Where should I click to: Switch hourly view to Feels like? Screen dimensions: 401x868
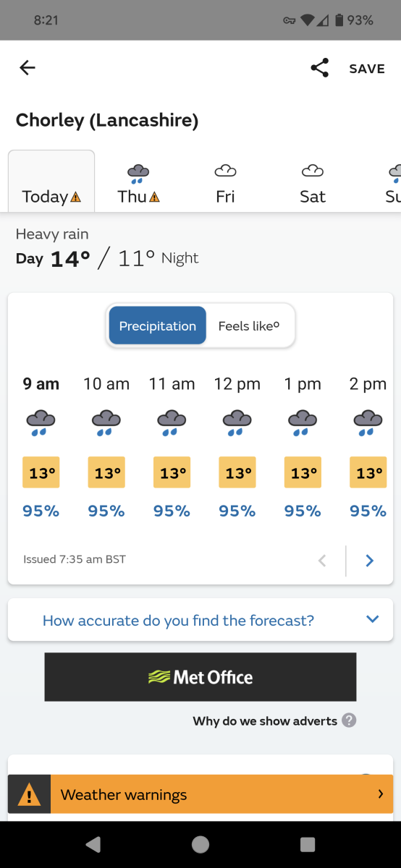tap(249, 325)
